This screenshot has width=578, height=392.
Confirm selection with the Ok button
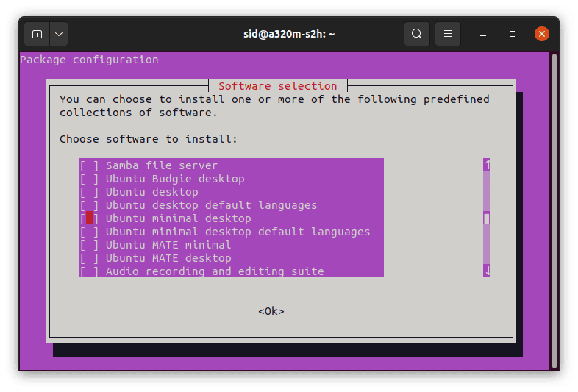pos(271,311)
